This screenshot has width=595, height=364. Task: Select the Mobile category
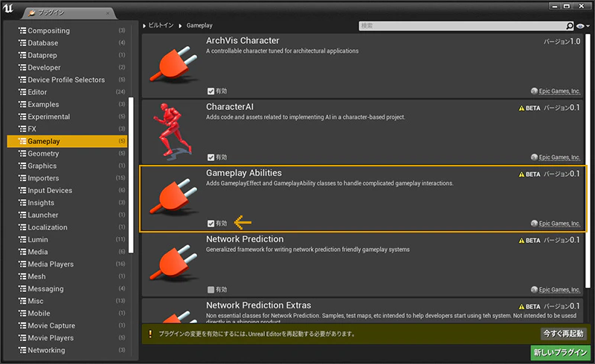(x=68, y=313)
